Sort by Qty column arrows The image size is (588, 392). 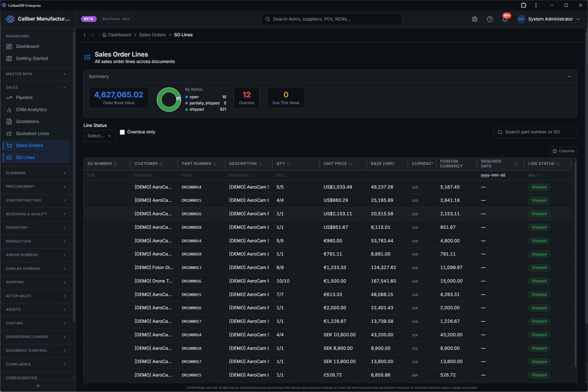289,164
